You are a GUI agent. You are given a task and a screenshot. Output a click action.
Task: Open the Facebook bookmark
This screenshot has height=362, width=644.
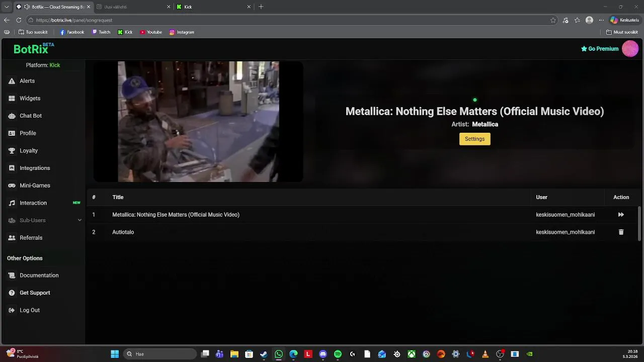pyautogui.click(x=72, y=32)
